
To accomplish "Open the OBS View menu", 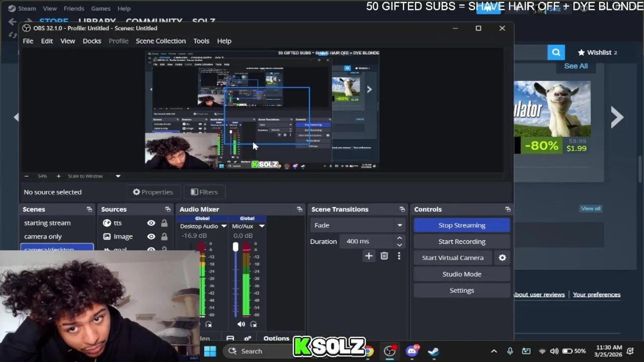I will 67,41.
